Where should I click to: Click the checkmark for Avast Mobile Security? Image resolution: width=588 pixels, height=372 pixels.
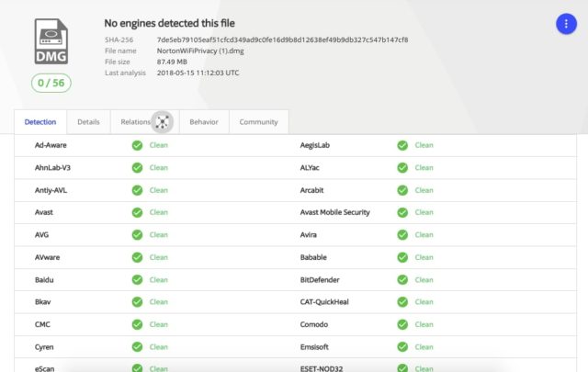coord(402,212)
